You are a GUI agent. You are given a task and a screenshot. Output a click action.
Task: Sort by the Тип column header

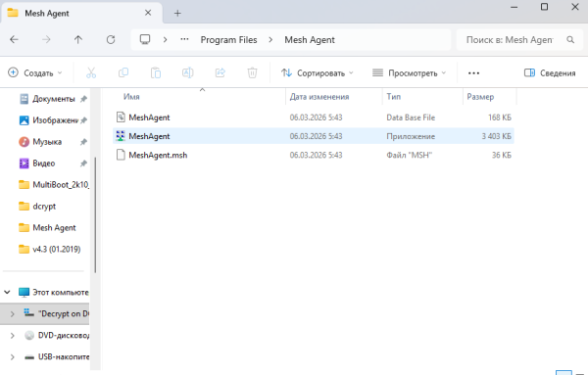point(393,97)
